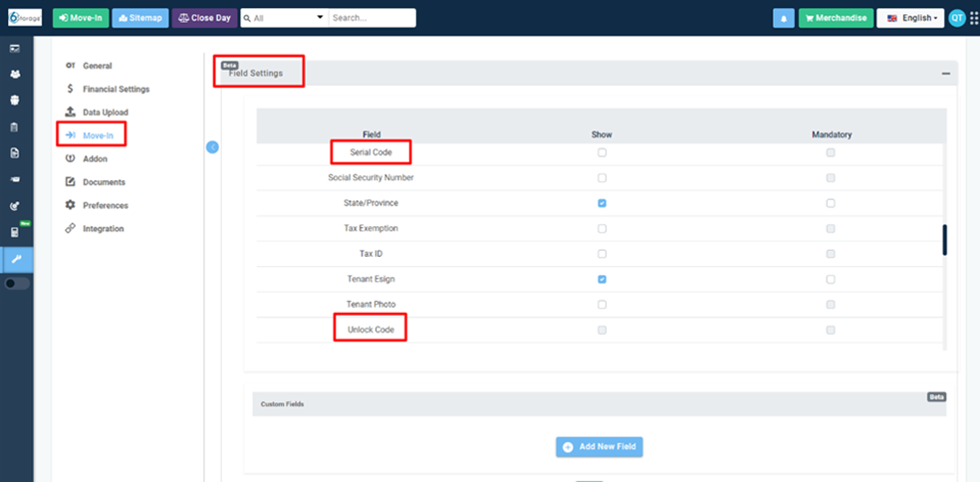Screen dimensions: 980x482
Task: Click the Close Day button
Action: pos(204,18)
